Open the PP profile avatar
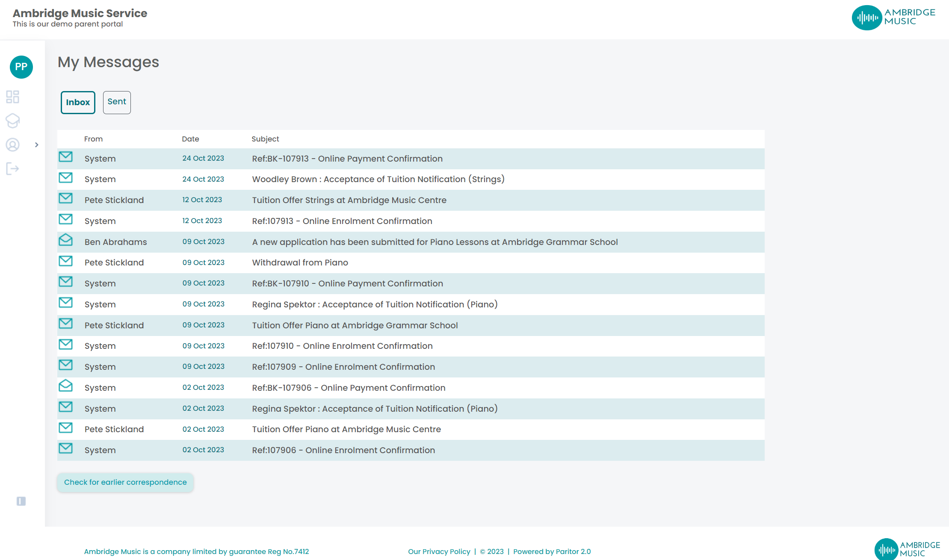The width and height of the screenshot is (949, 560). click(21, 67)
